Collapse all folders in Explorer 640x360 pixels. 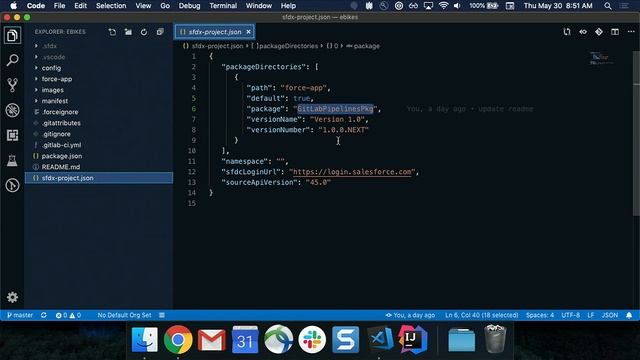(x=160, y=32)
